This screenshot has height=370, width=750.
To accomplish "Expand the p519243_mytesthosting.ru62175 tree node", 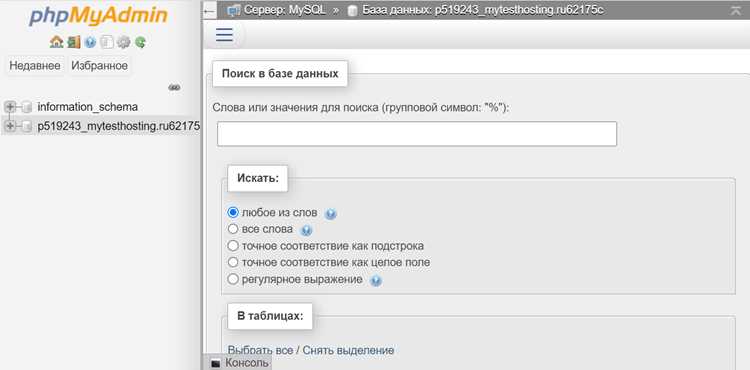I will [10, 126].
